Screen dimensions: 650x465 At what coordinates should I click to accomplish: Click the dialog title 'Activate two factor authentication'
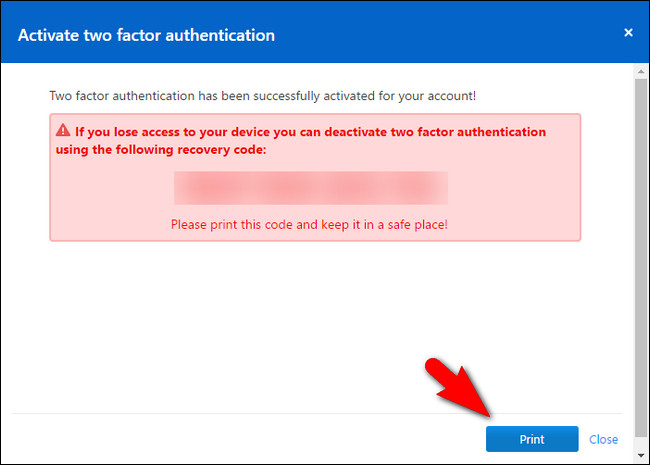[146, 35]
